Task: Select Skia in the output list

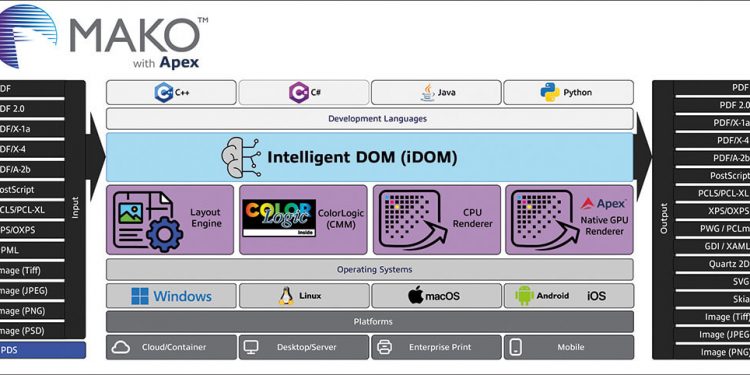Action: (x=712, y=299)
